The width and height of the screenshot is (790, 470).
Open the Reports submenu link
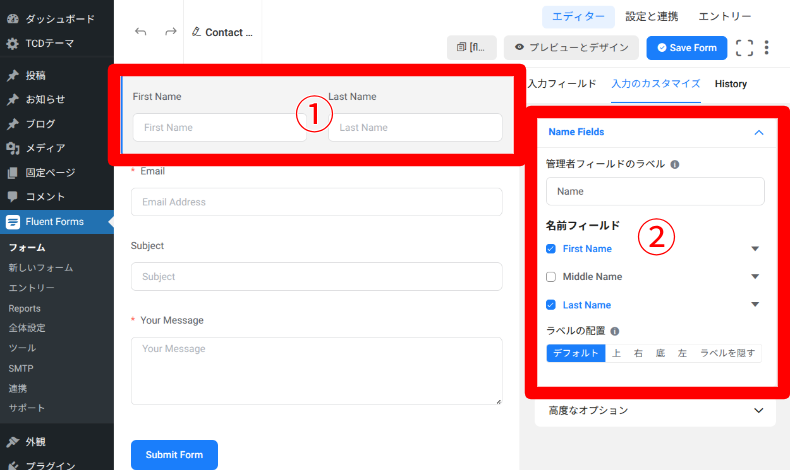pos(24,308)
